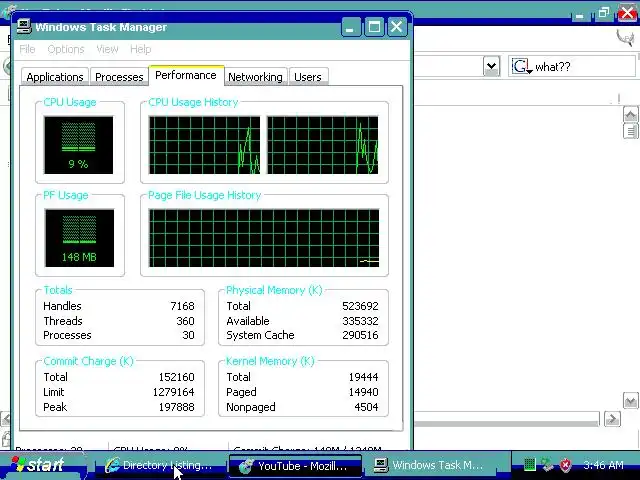Click the Handles value 7168

182,306
